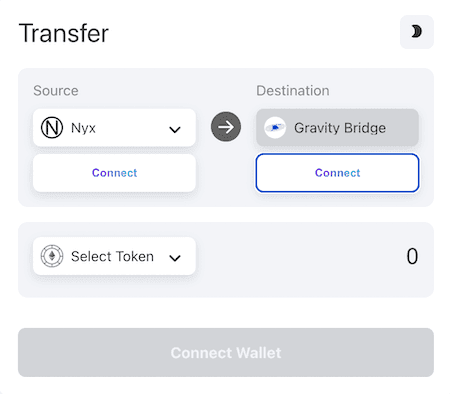Screen dimensions: 450x394
Task: Click the Nyx network logo icon
Action: coord(52,128)
